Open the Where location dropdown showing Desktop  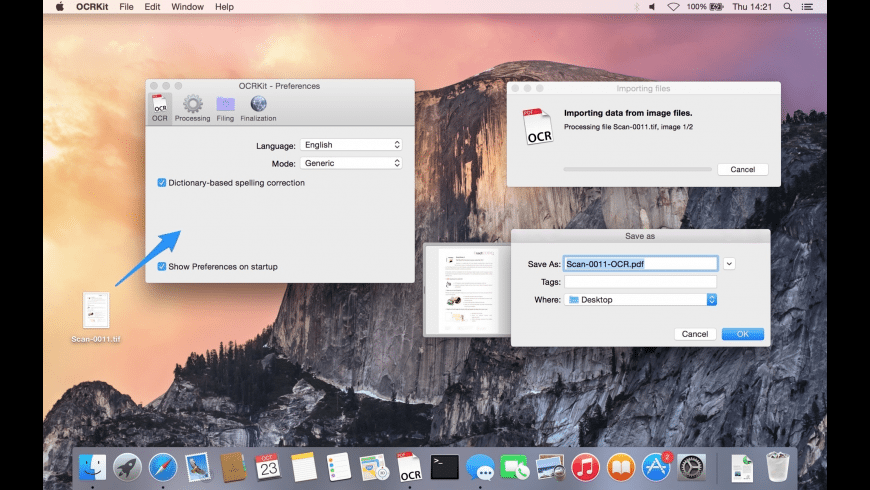point(641,300)
